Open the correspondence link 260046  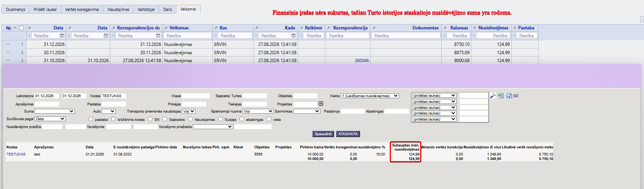362,61
